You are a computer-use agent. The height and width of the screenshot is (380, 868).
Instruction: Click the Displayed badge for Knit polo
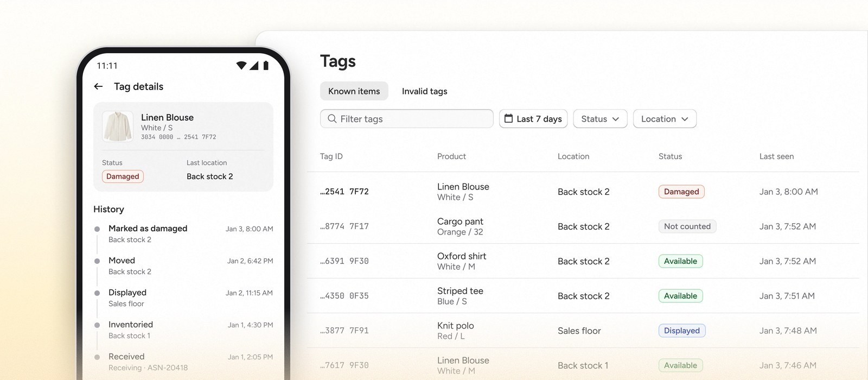[682, 331]
